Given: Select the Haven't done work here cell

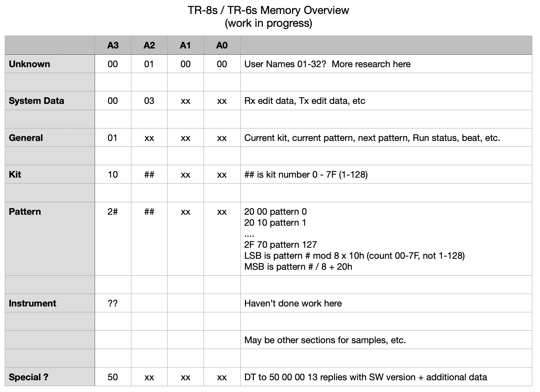Looking at the screenshot, I should 386,303.
